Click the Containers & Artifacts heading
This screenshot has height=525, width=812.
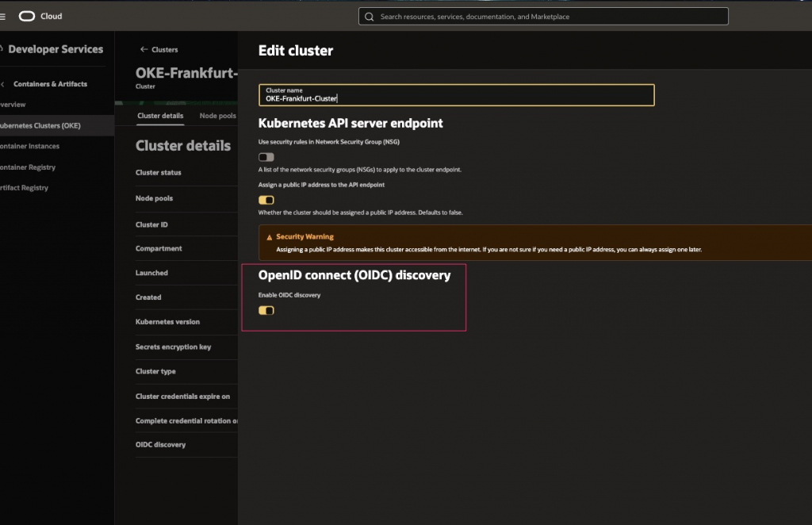tap(50, 84)
